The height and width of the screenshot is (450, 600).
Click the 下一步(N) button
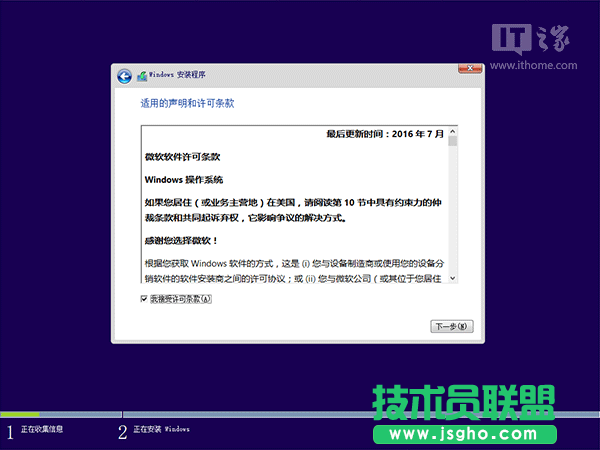pyautogui.click(x=452, y=326)
